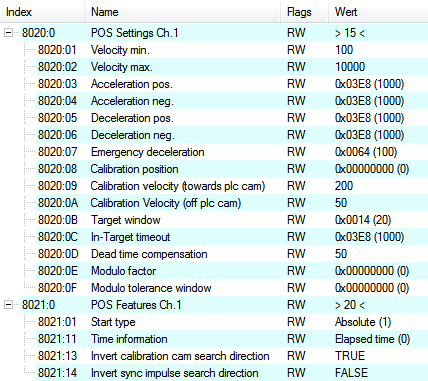Image resolution: width=428 pixels, height=381 pixels.
Task: Select index 8021:14 entry
Action: coord(57,373)
